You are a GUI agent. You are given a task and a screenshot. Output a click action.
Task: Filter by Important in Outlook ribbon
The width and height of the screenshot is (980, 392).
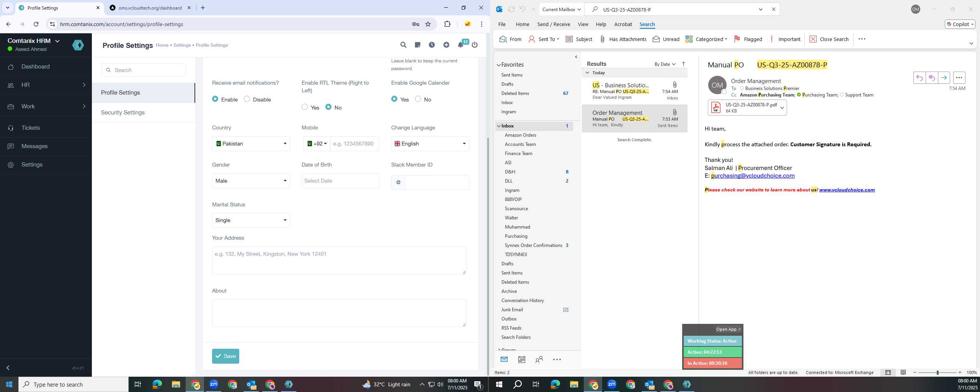coord(784,39)
